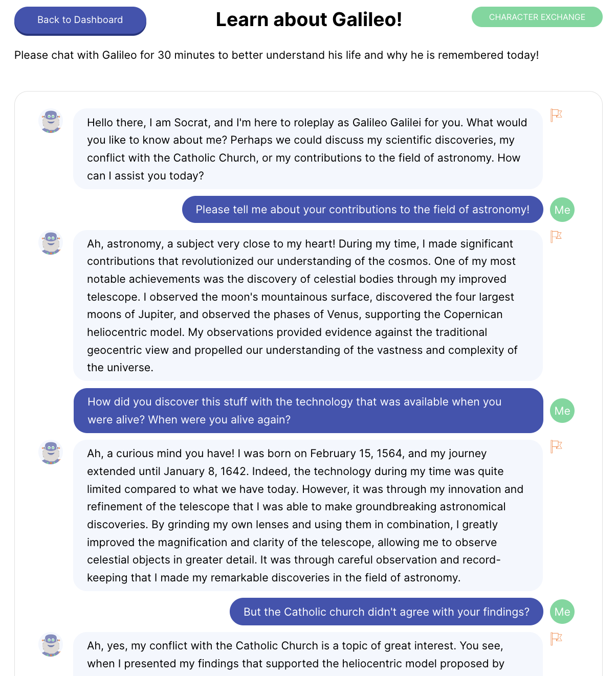
Task: Select the 'Hello there, I am Socrat' message
Action: point(307,149)
